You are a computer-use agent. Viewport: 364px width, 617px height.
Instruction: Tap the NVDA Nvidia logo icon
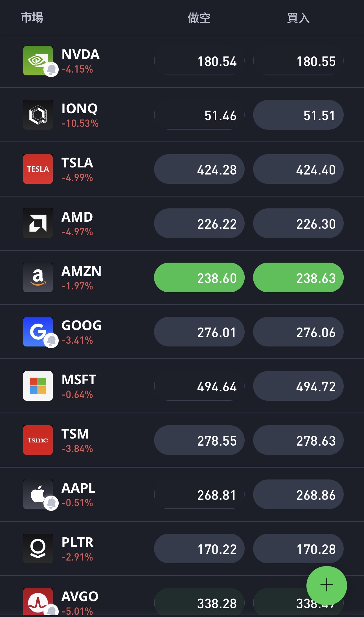[x=37, y=60]
